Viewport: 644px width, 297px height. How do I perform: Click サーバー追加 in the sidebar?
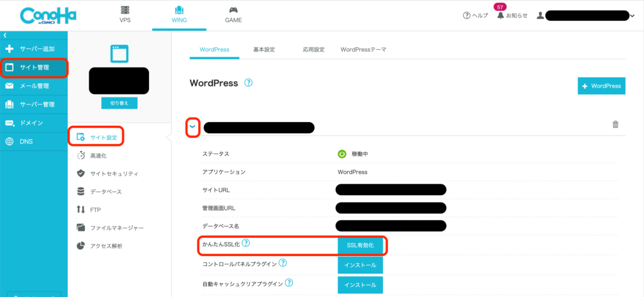pos(34,49)
